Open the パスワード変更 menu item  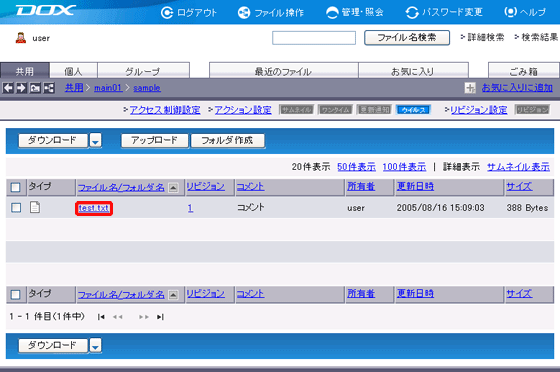coord(444,12)
